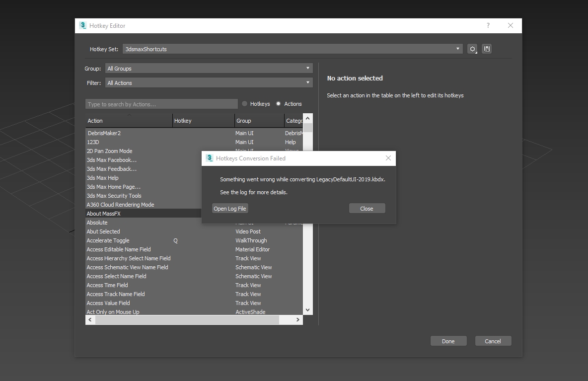Click the action list scroll down arrow
The image size is (588, 381).
[x=307, y=310]
